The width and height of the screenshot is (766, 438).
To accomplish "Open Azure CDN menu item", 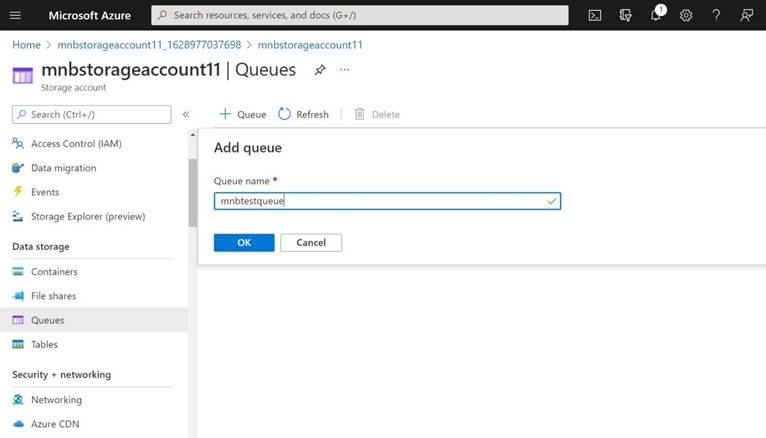I will [x=94, y=424].
